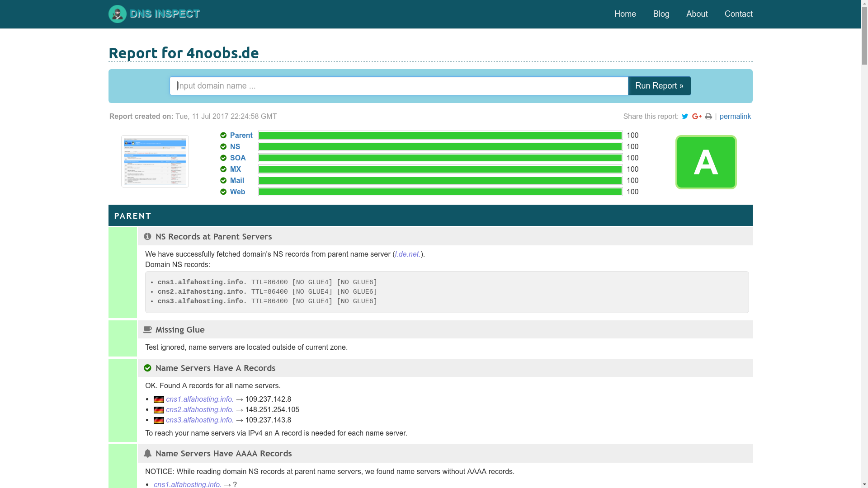Open the website screenshot thumbnail

[x=155, y=161]
